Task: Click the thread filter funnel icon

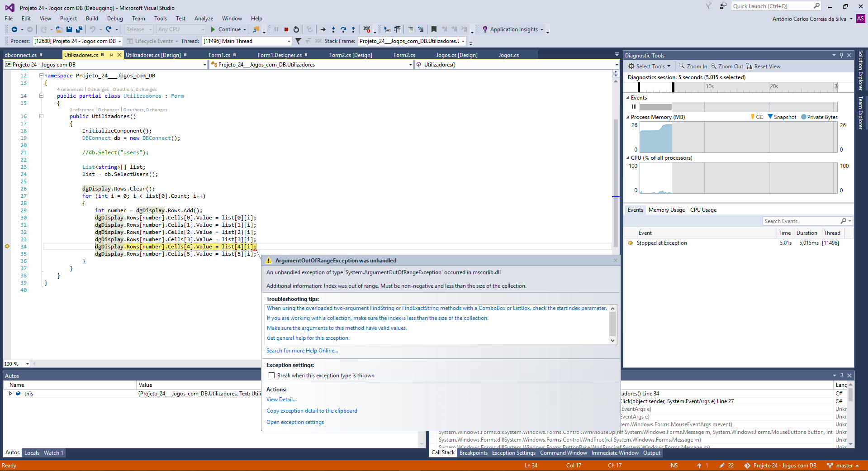Action: tap(298, 41)
